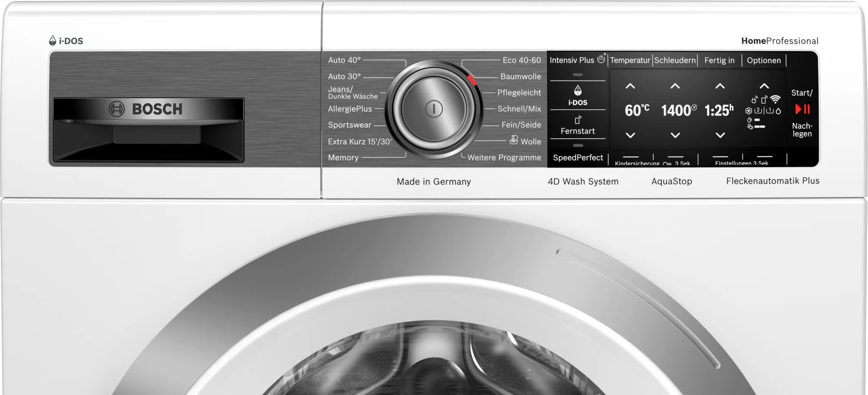
Task: Choose the Fein/Seide program
Action: (x=521, y=125)
